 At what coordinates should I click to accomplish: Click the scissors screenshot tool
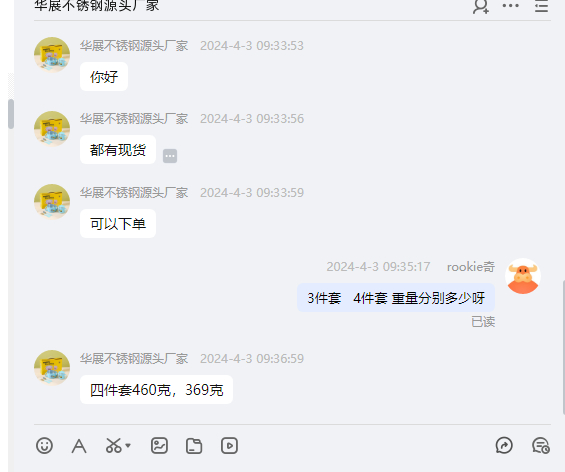click(114, 446)
